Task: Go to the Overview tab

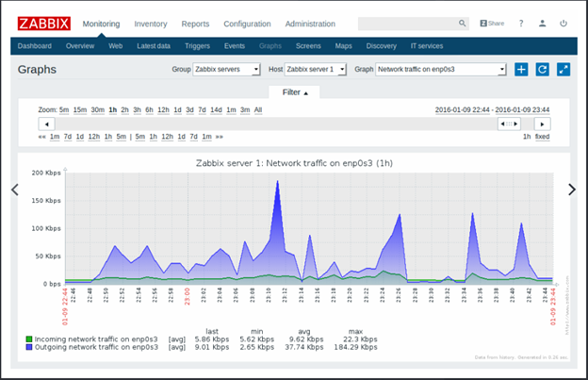Action: [x=80, y=46]
